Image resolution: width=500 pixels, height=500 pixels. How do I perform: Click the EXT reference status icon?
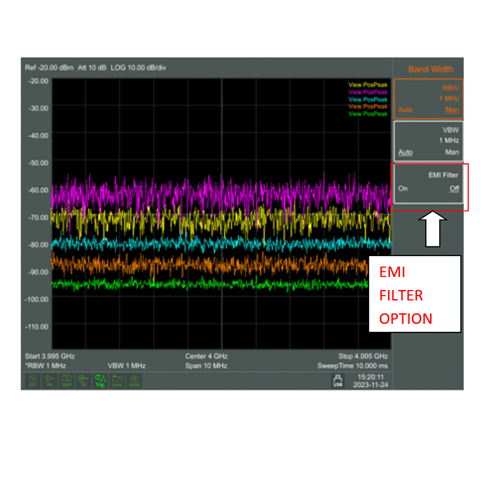tap(33, 380)
